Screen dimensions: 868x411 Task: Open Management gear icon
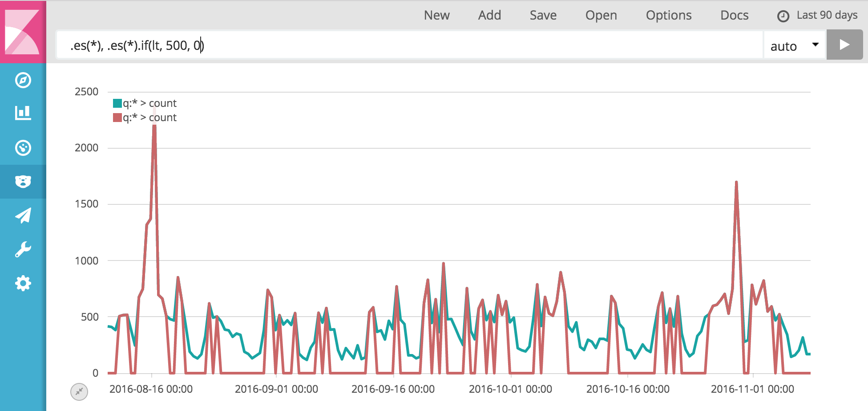[x=23, y=283]
